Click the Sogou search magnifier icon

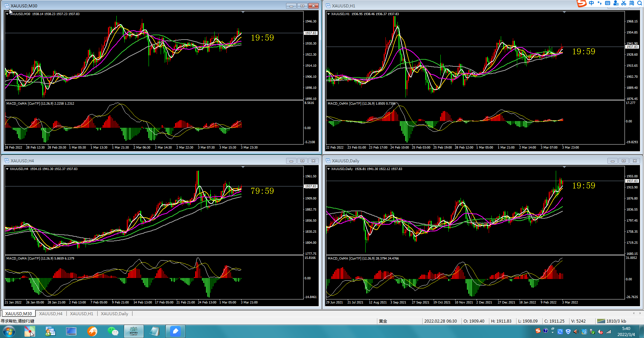click(640, 3)
